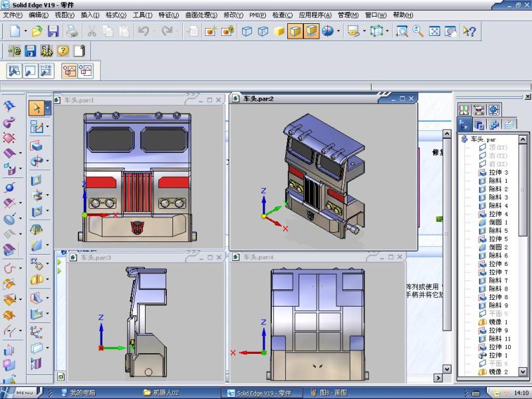Expand the Sketch tool flyout arrow

click(x=47, y=126)
